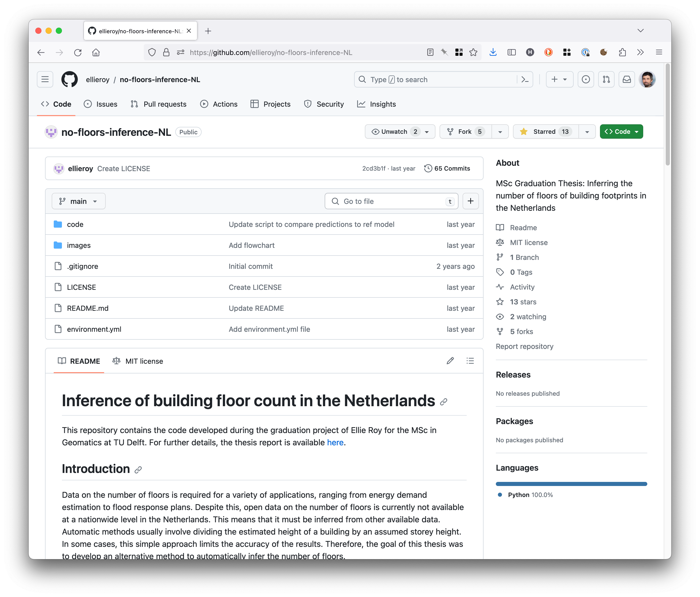The image size is (700, 597).
Task: Show more toolbar tools overflow chevron
Action: point(640,52)
